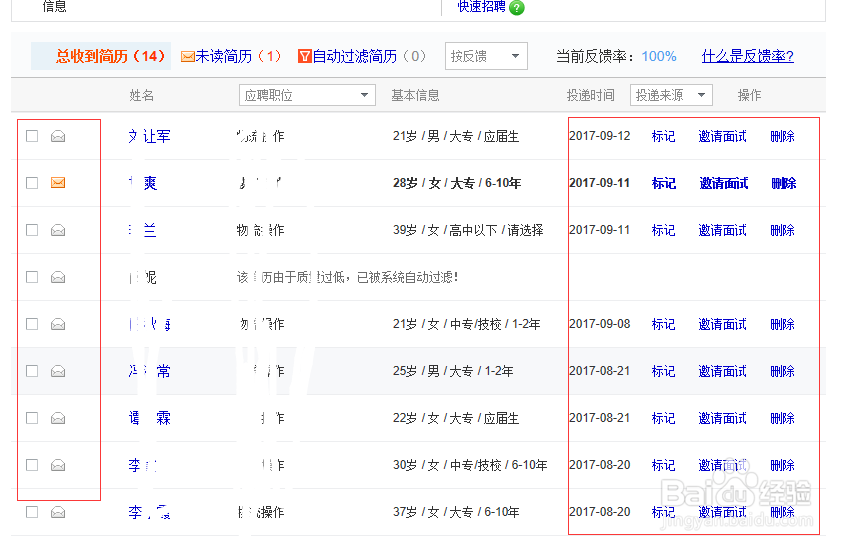Open the 应聘职位 filter dropdown

click(307, 95)
